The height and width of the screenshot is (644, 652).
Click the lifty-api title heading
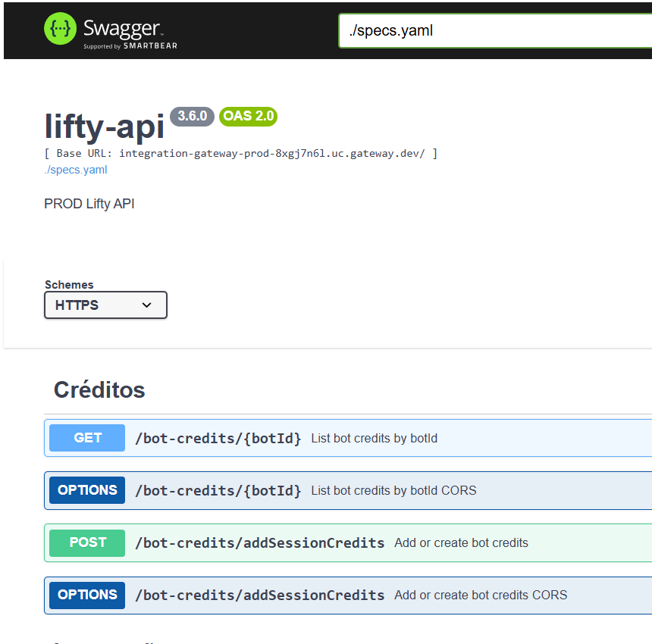pyautogui.click(x=105, y=127)
